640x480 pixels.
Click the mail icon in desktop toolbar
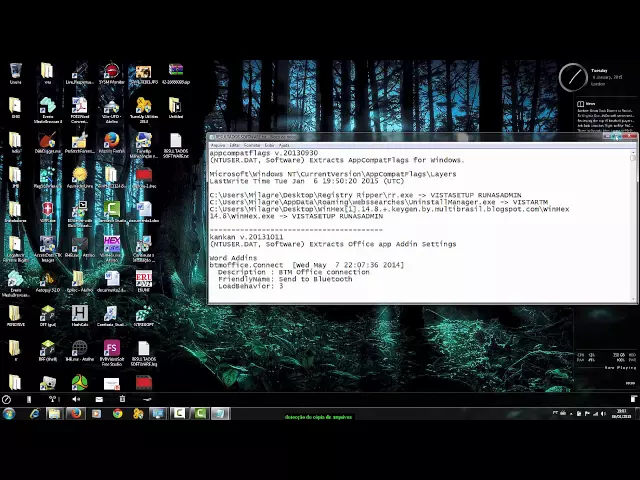[x=99, y=399]
